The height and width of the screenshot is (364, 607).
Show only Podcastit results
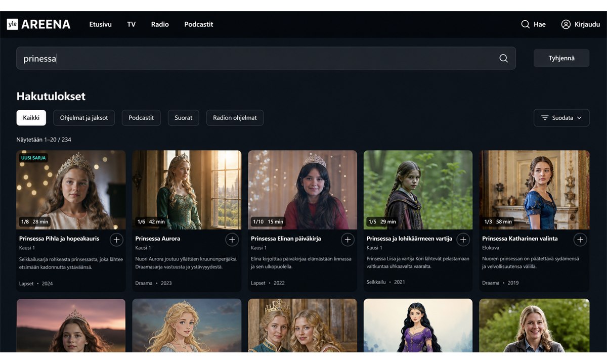click(141, 118)
